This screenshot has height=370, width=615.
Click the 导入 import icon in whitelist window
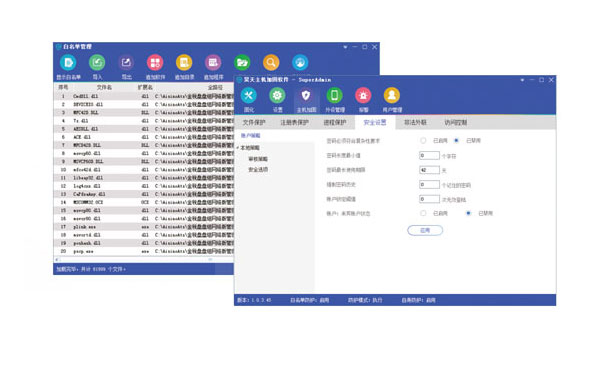97,63
